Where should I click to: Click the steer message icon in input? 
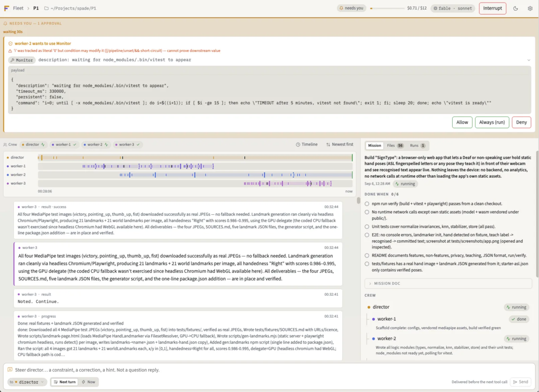pyautogui.click(x=10, y=369)
